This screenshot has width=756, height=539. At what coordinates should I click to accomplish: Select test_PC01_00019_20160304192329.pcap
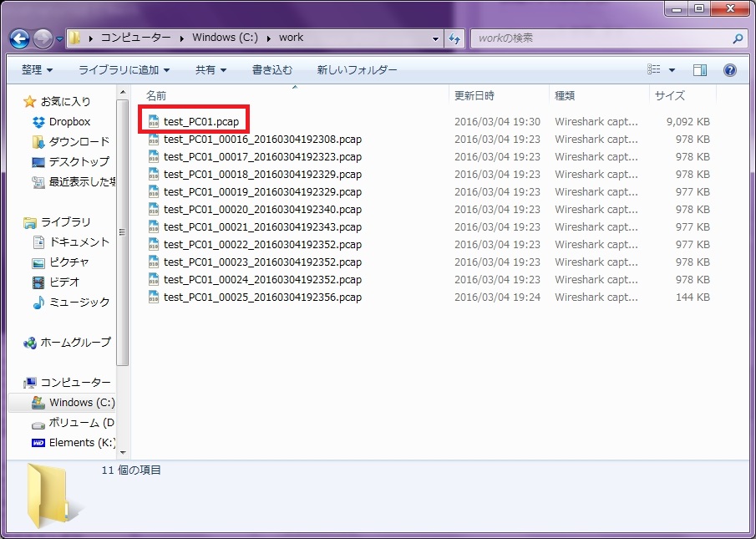263,192
